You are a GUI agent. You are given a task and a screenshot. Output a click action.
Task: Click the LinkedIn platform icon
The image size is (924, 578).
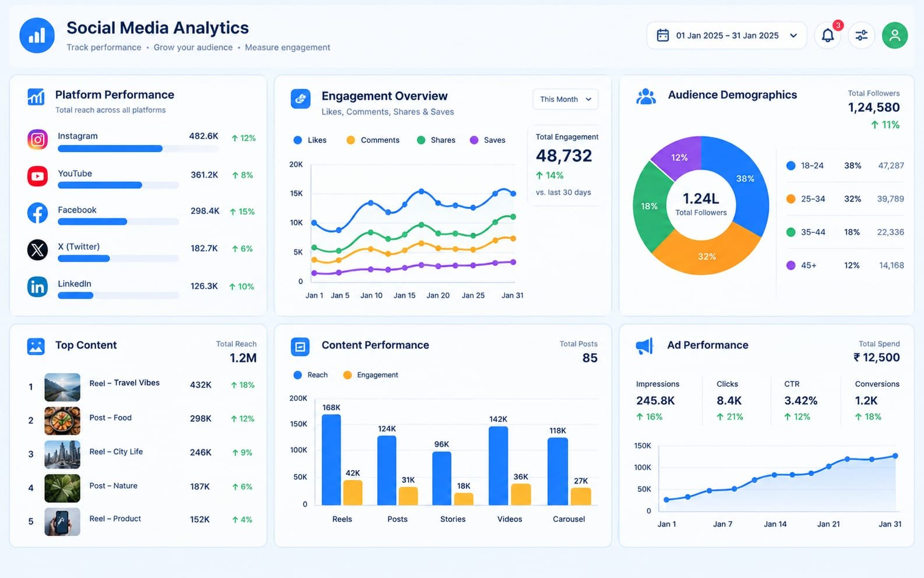click(x=38, y=287)
